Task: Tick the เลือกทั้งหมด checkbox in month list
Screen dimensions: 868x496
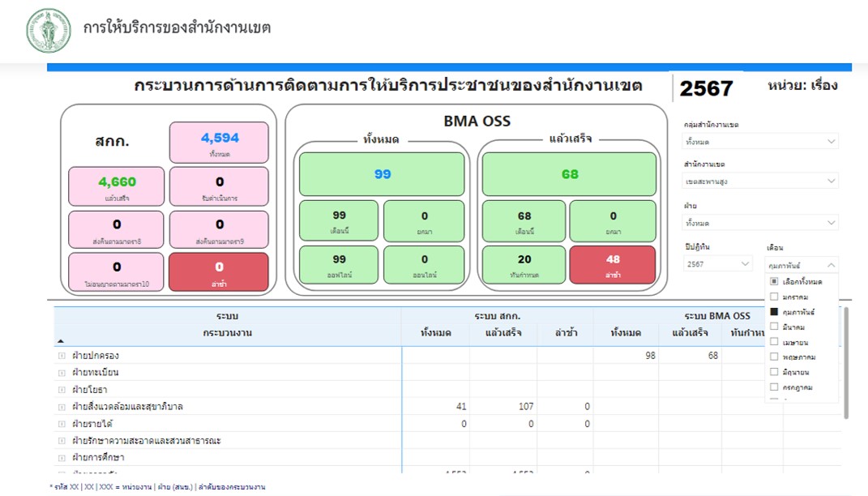Action: [774, 281]
